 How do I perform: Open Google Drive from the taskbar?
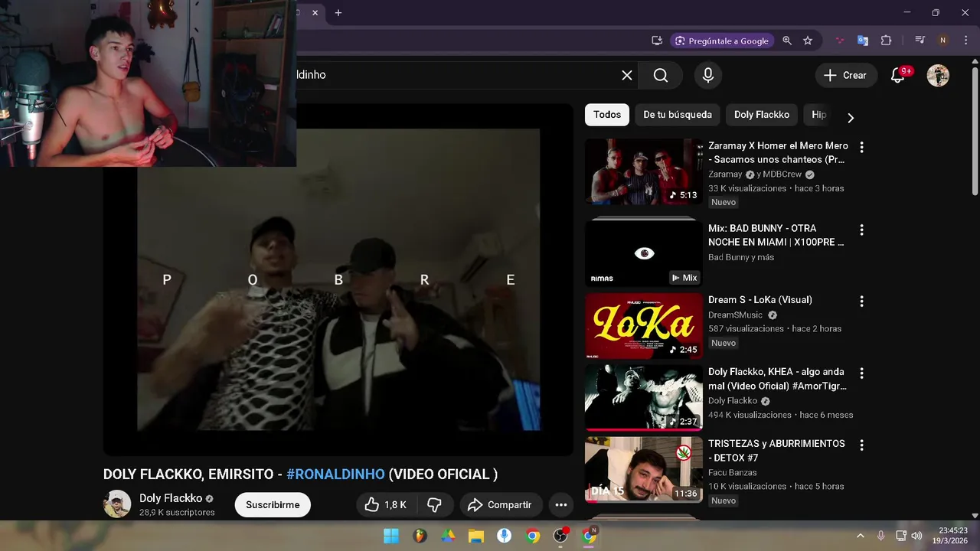[448, 536]
